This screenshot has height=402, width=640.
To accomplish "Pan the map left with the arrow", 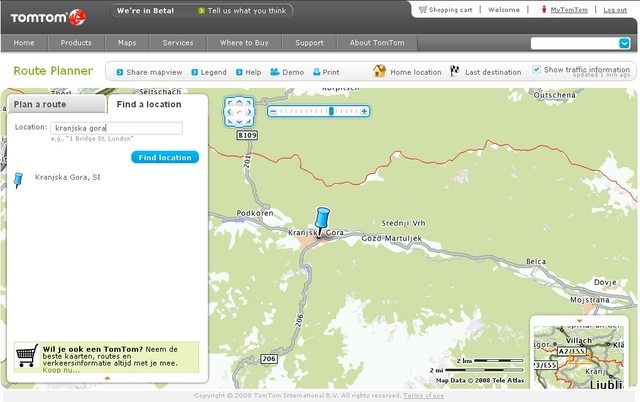I will (x=229, y=112).
